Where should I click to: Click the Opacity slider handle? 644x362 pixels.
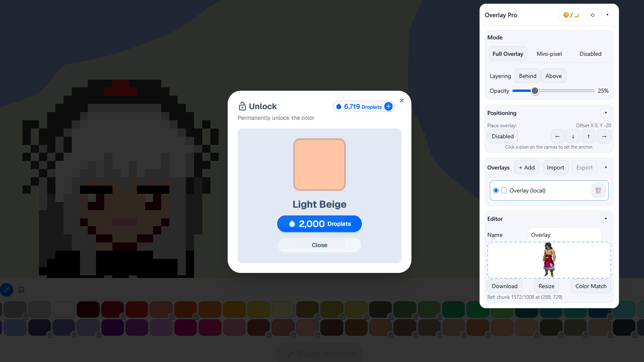point(535,91)
